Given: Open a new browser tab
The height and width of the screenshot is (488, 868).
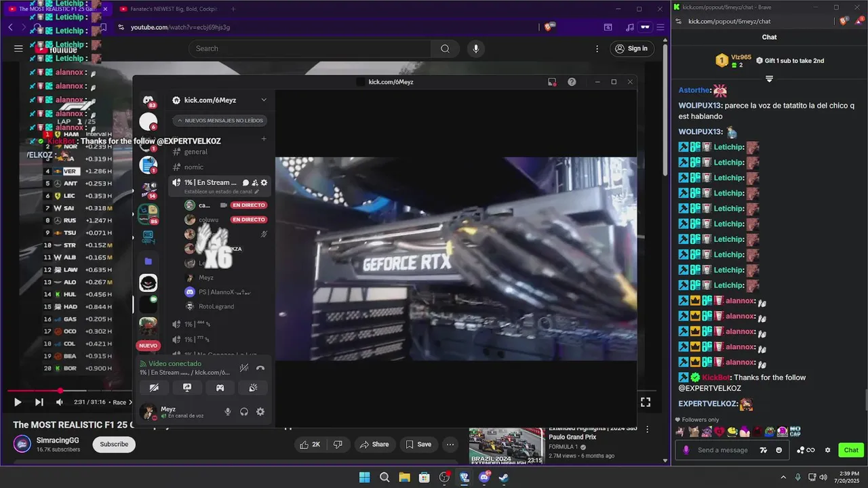Looking at the screenshot, I should click(x=233, y=9).
